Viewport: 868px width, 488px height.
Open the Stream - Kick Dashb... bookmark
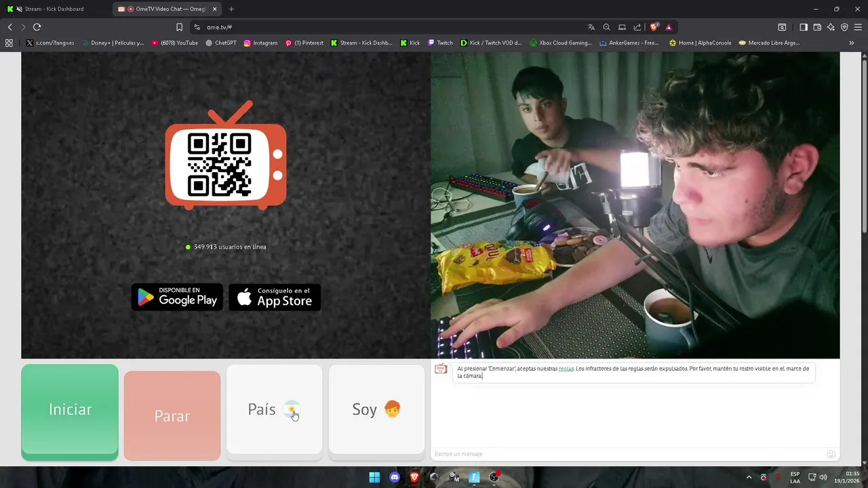pyautogui.click(x=362, y=43)
